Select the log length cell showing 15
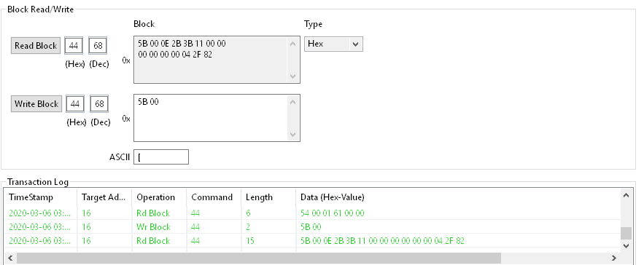 pos(268,241)
